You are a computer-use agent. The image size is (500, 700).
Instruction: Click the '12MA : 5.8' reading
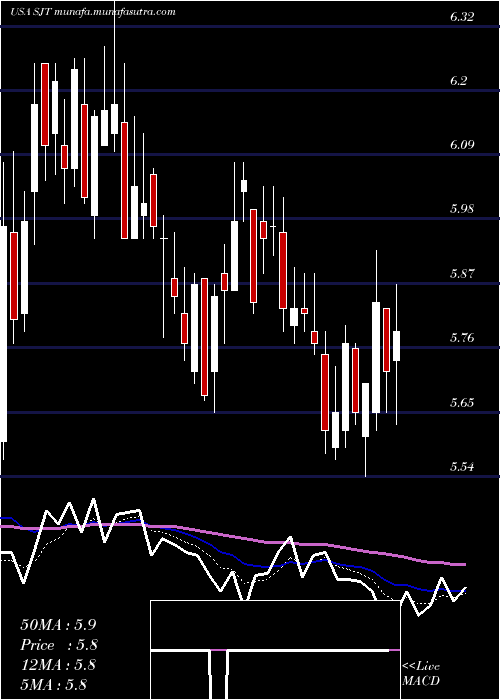(58, 665)
